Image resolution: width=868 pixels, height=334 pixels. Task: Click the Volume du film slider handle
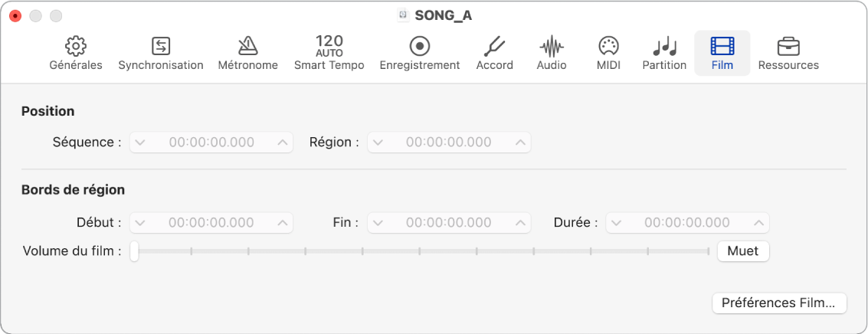[134, 251]
